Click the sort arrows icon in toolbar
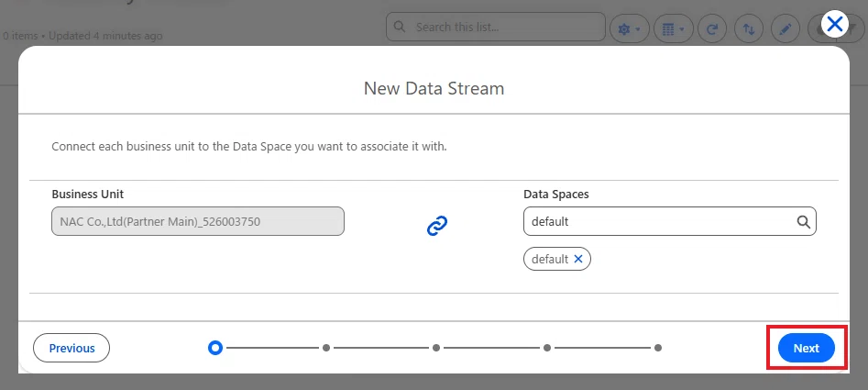Viewport: 868px width, 390px height. tap(749, 28)
